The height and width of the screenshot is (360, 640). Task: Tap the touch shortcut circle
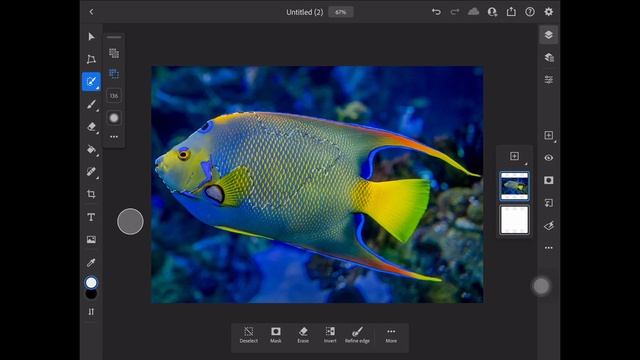point(130,222)
